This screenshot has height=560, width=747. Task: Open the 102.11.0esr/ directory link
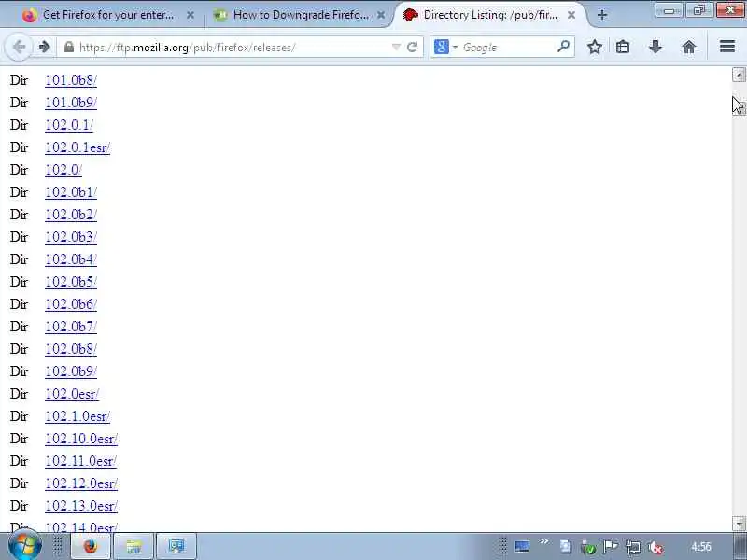pyautogui.click(x=81, y=461)
